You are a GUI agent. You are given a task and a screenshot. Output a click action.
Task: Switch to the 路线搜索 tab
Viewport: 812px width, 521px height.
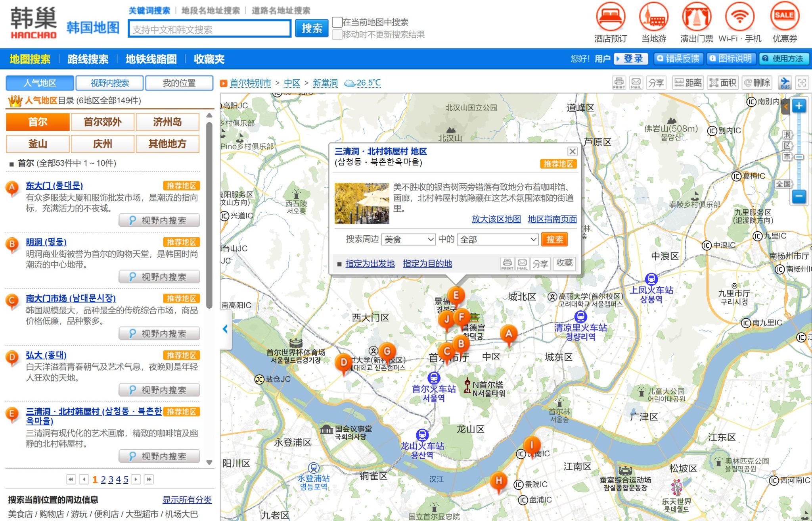88,59
